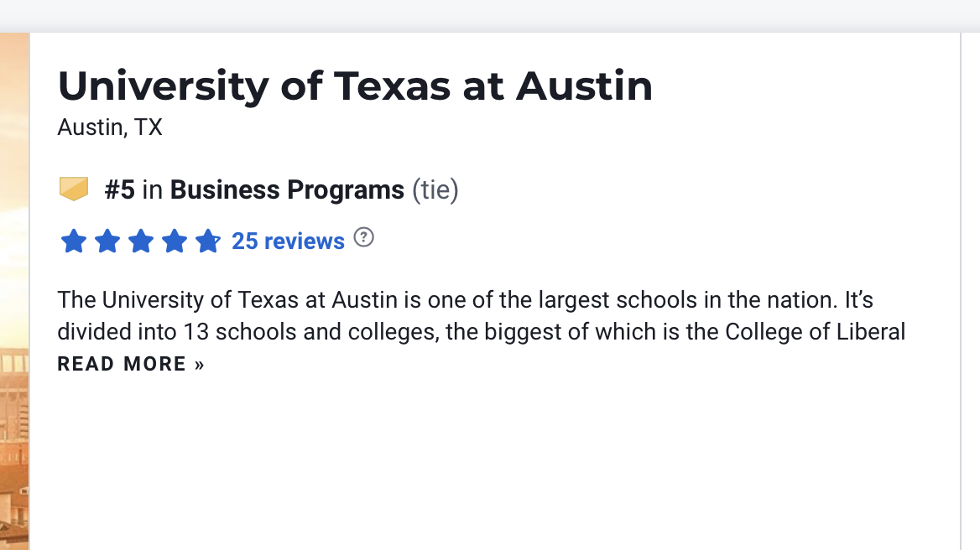Click the empty white area below READ MORE
980x550 pixels.
[493, 462]
